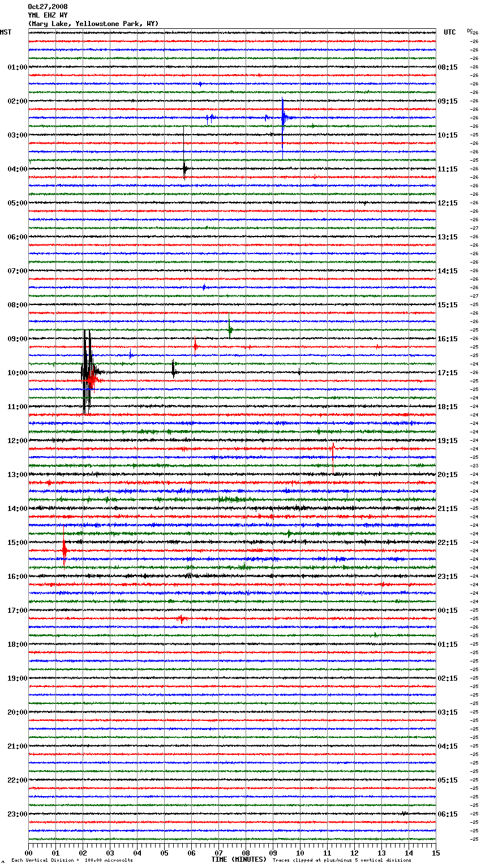
Task: Click the red event just below the 10:00 black burst
Action: click(x=93, y=381)
